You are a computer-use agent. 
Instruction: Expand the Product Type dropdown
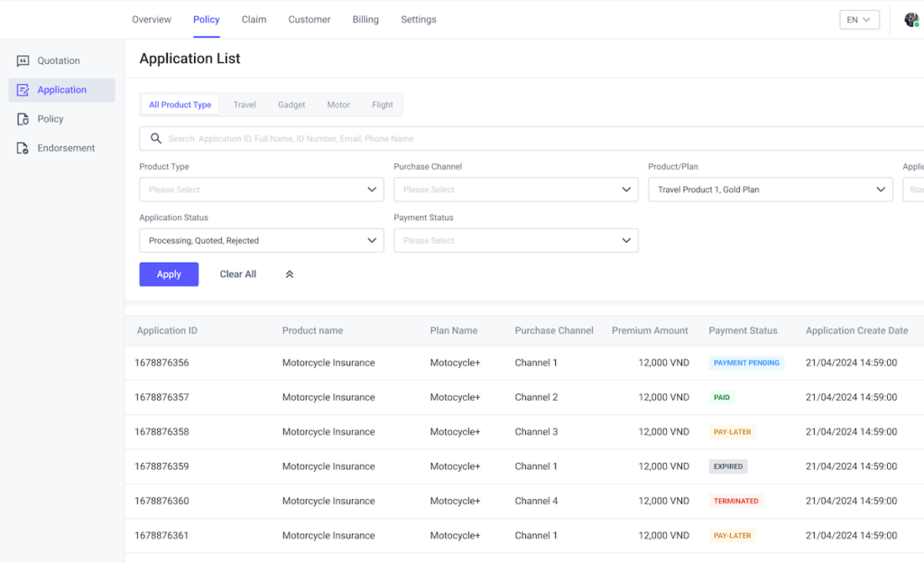point(262,189)
